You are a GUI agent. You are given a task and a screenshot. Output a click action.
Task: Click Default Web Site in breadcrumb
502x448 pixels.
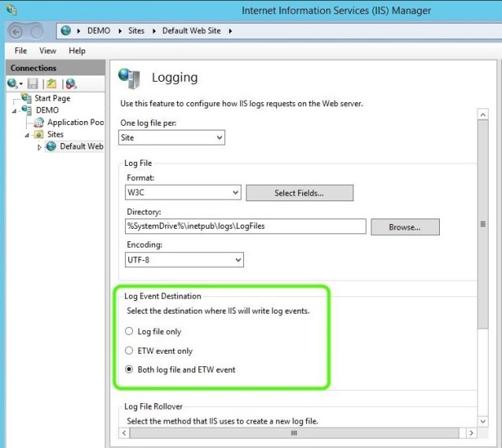click(x=191, y=31)
